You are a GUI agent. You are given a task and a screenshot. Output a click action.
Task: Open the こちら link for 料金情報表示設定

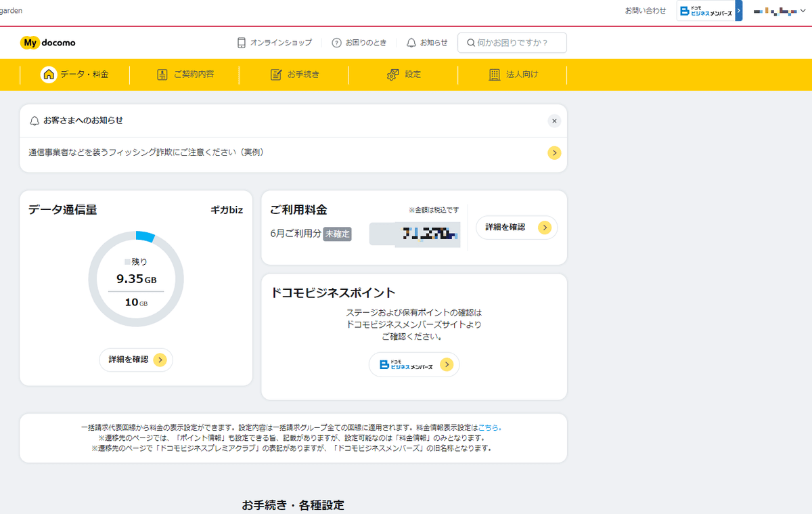488,428
